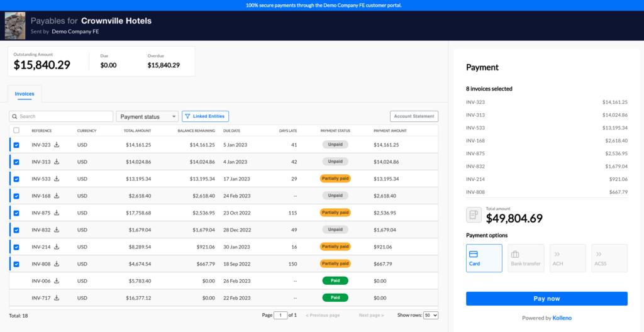Click Paid status badge for INV-006
This screenshot has width=644, height=332.
[x=335, y=280]
